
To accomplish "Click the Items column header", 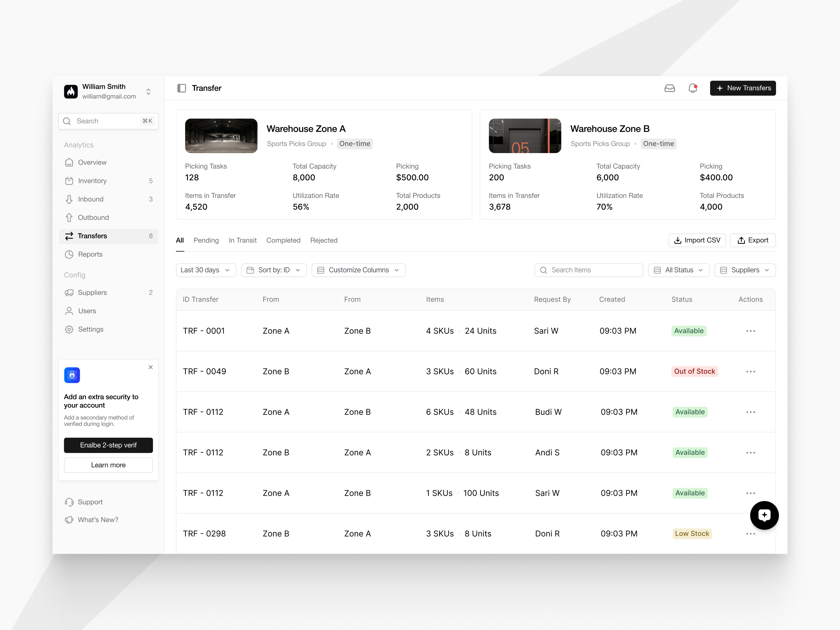I will 435,299.
